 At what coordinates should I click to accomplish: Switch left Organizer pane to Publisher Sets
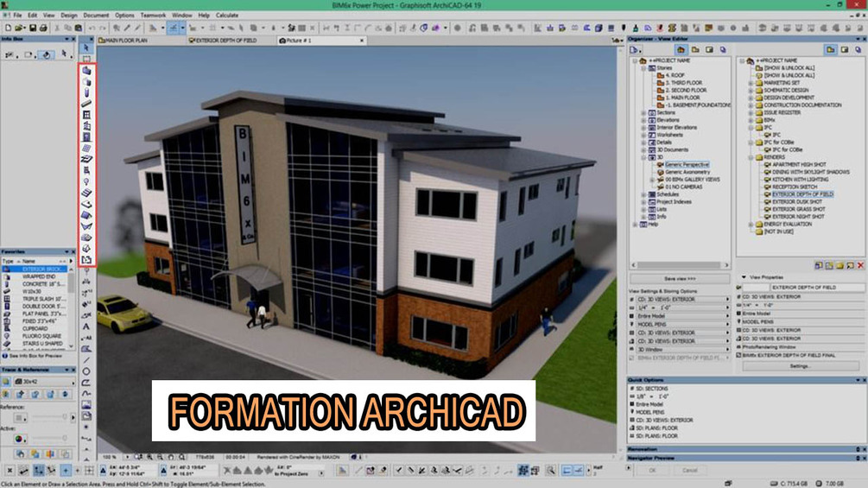click(723, 50)
